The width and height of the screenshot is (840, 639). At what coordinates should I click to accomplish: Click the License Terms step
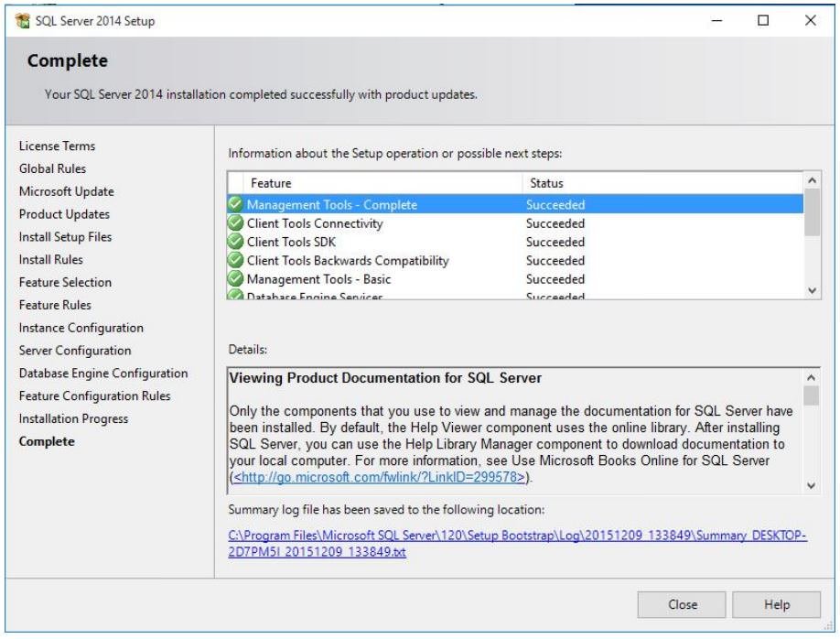(57, 146)
